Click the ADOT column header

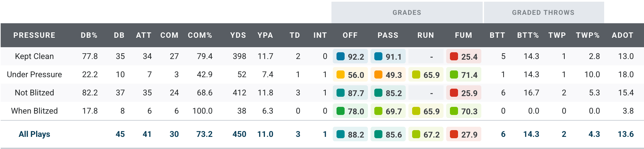(x=622, y=35)
